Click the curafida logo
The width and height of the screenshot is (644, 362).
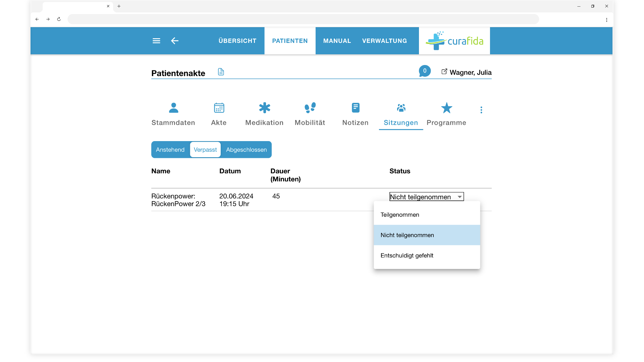454,41
